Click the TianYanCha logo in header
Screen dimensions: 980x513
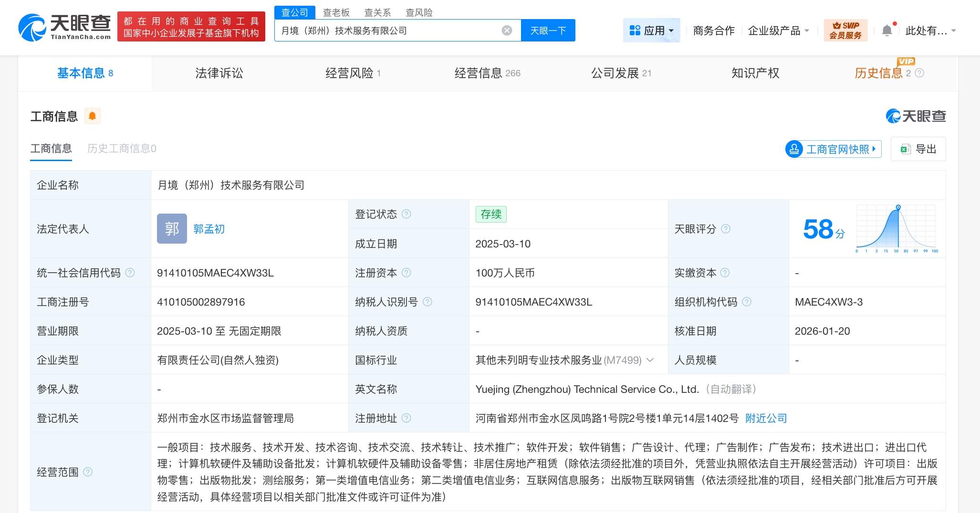64,27
